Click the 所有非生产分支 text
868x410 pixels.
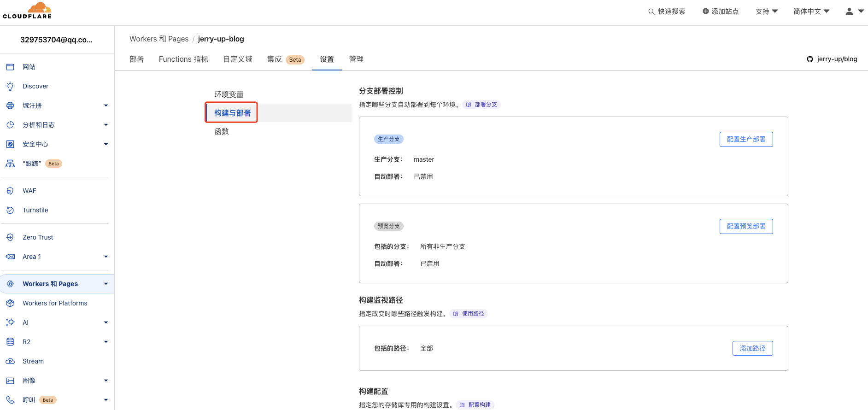click(x=443, y=246)
